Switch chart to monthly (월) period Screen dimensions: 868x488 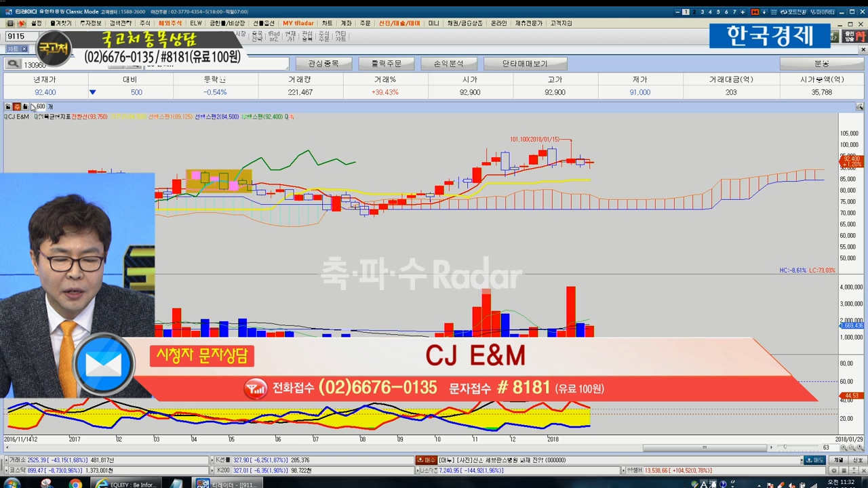[25, 107]
